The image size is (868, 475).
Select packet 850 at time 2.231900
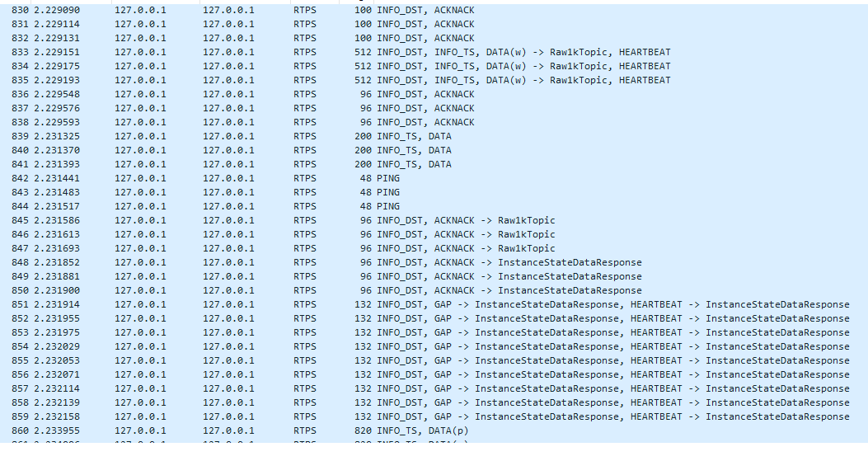pyautogui.click(x=434, y=290)
